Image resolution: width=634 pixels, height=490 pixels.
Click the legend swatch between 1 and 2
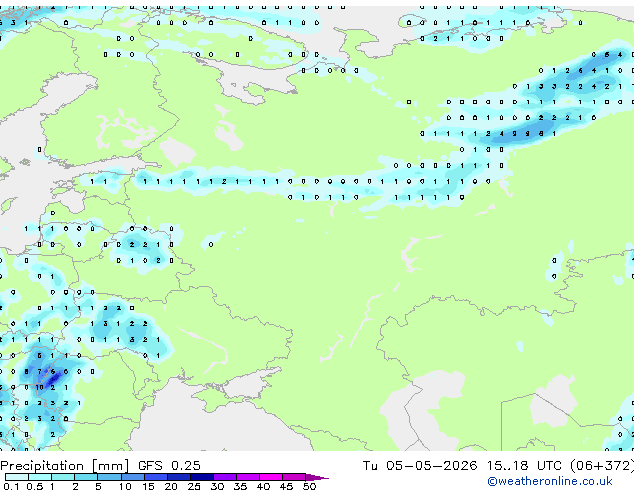[x=63, y=477]
